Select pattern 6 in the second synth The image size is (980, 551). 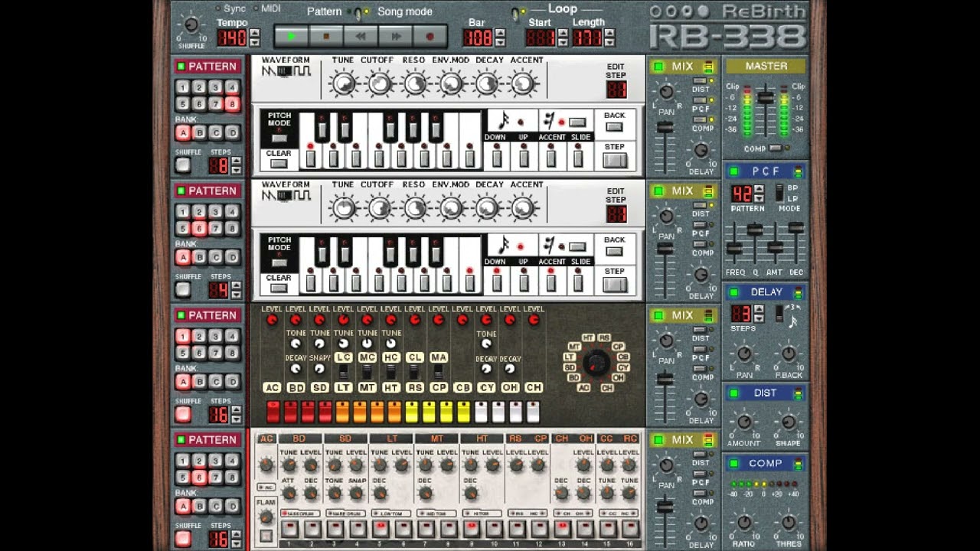click(199, 229)
